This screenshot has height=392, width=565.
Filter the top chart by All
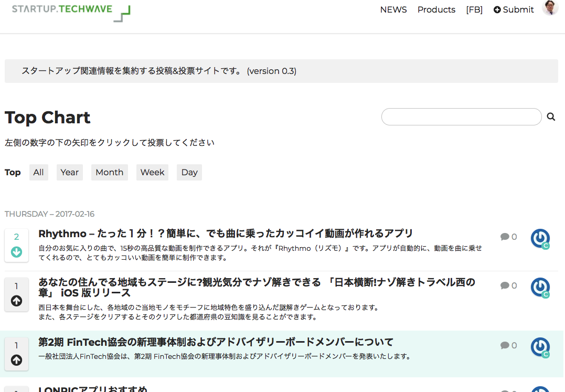(x=38, y=173)
